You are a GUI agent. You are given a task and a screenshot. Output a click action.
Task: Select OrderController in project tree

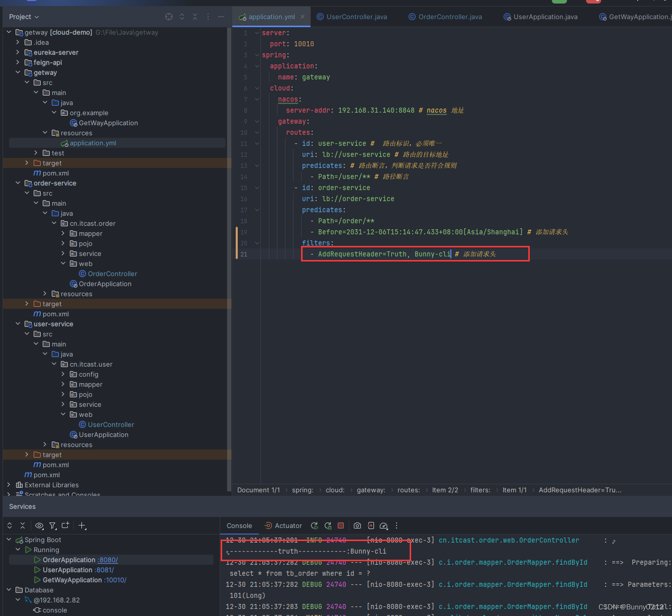[112, 274]
